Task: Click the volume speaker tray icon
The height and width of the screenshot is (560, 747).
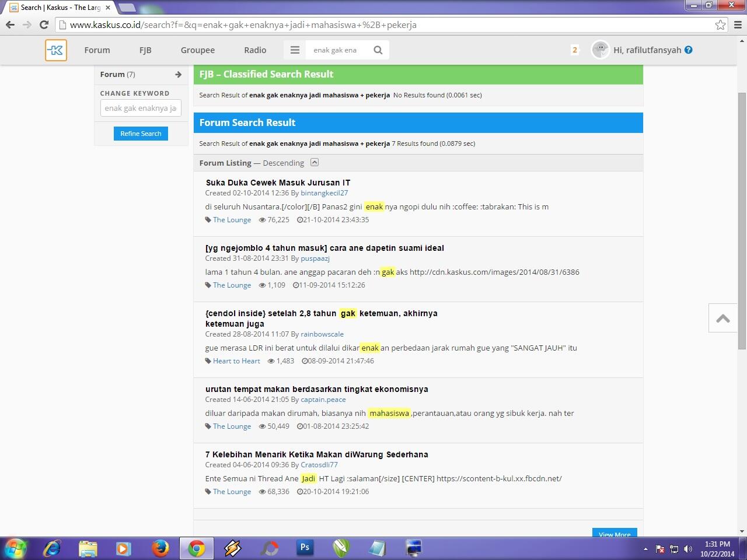Action: [688, 549]
